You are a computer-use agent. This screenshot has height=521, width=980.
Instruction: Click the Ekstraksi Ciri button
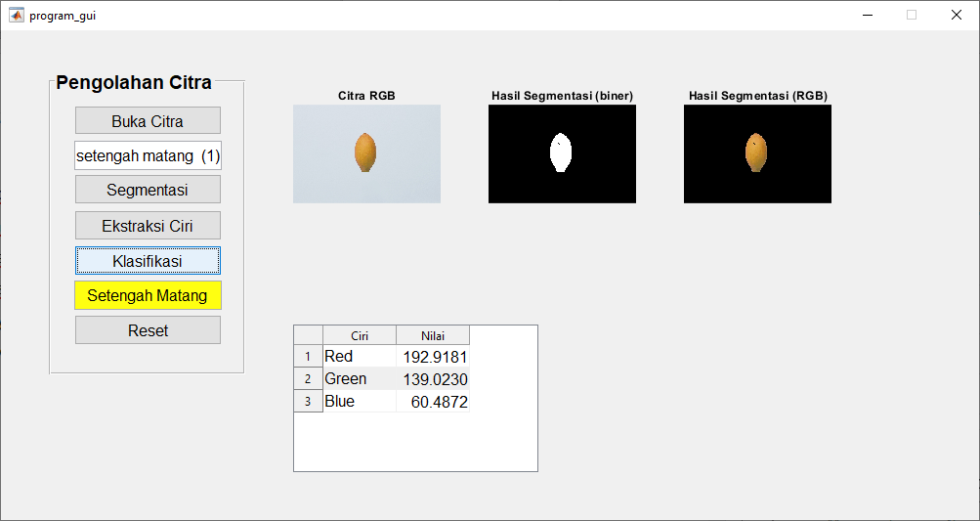click(148, 226)
